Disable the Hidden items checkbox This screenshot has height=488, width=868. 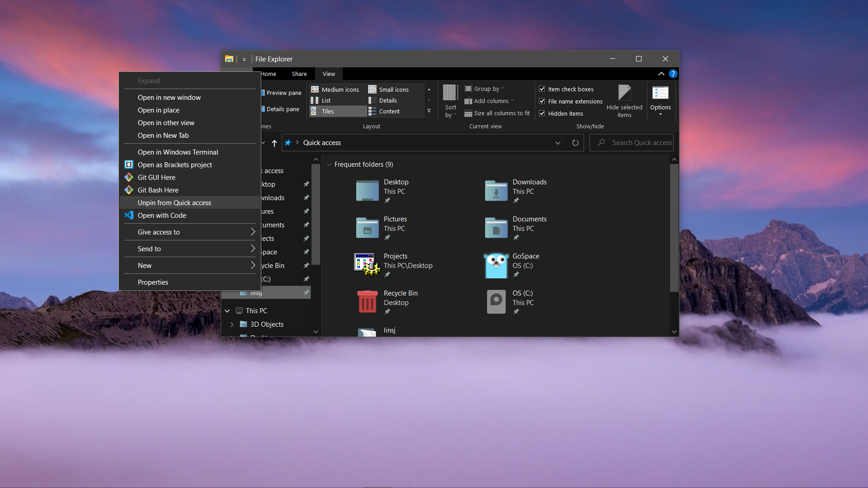coord(542,113)
